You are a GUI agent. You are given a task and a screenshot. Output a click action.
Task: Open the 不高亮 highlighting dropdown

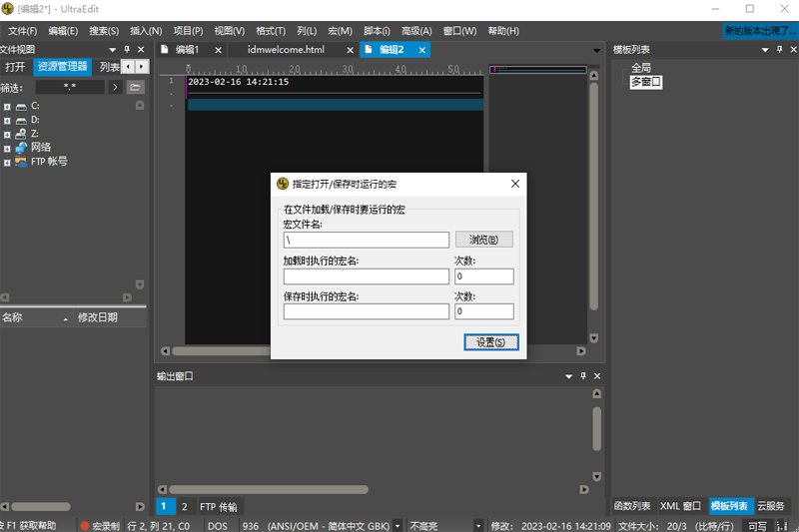tap(478, 525)
